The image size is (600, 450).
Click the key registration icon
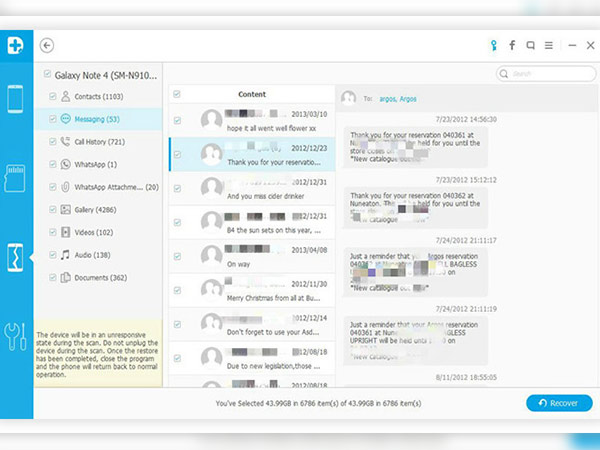click(x=492, y=45)
